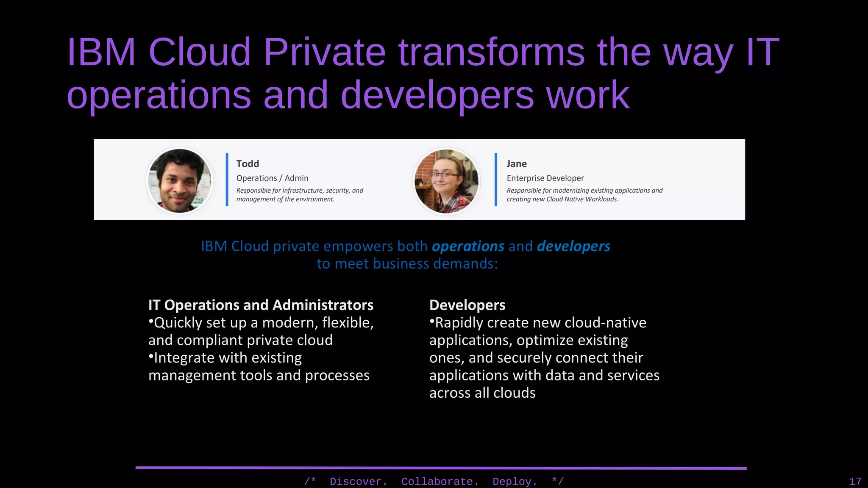Click the 'IT Operations and Administrators' heading

[x=261, y=305]
